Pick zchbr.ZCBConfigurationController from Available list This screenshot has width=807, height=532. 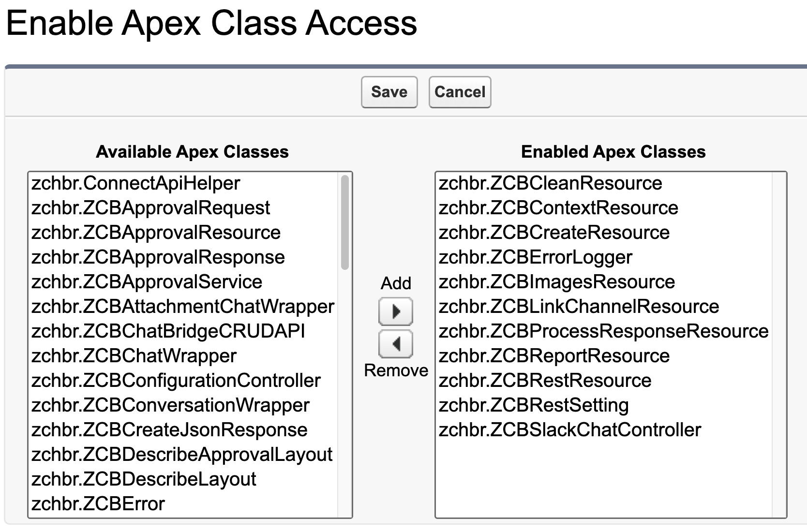pos(176,381)
